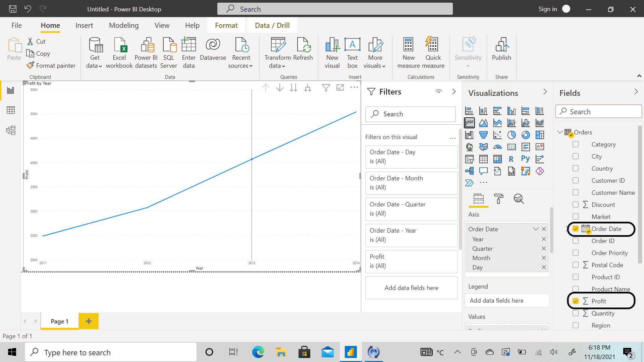Open the chart in focus mode
This screenshot has width=644, height=362.
(340, 87)
